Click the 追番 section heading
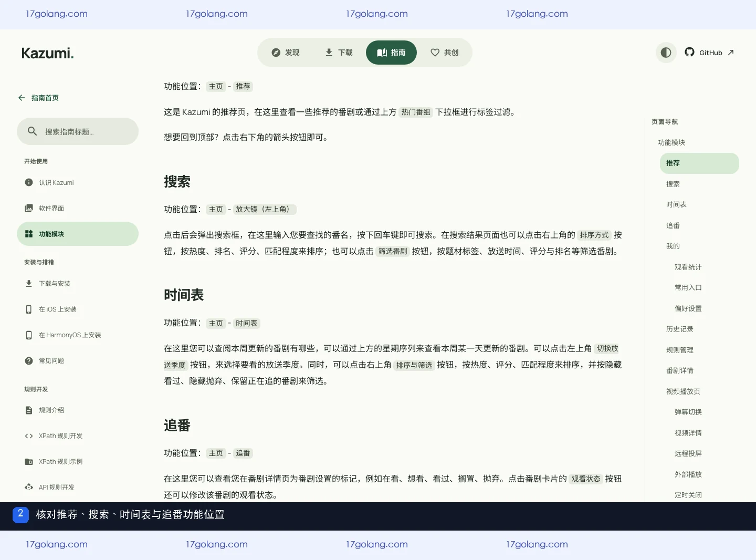 pyautogui.click(x=177, y=426)
